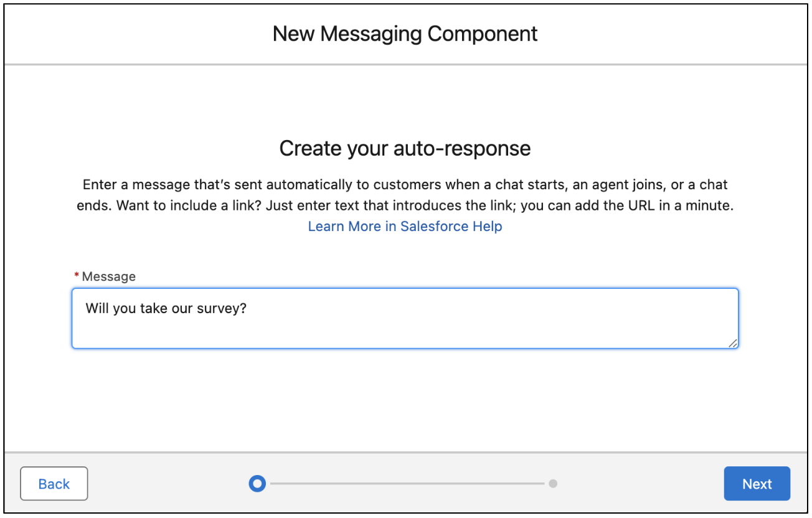Click the textarea resize handle
812x518 pixels.
tap(733, 344)
